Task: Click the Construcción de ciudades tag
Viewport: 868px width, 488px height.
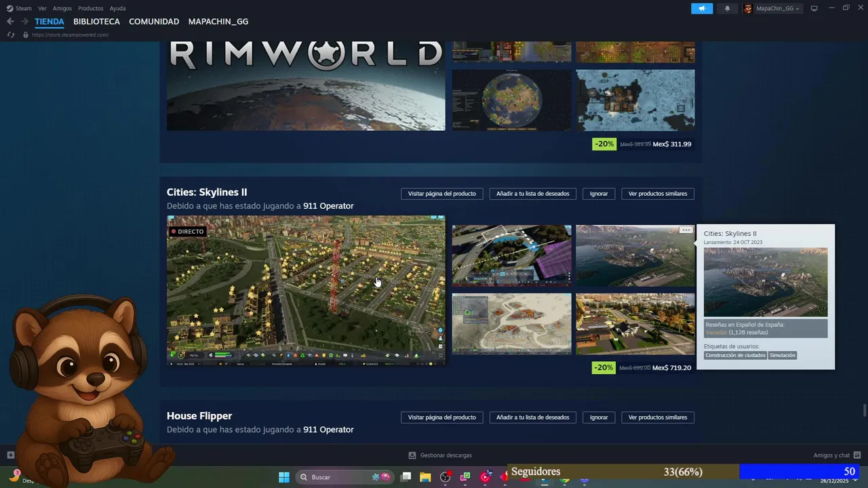Action: pos(735,355)
